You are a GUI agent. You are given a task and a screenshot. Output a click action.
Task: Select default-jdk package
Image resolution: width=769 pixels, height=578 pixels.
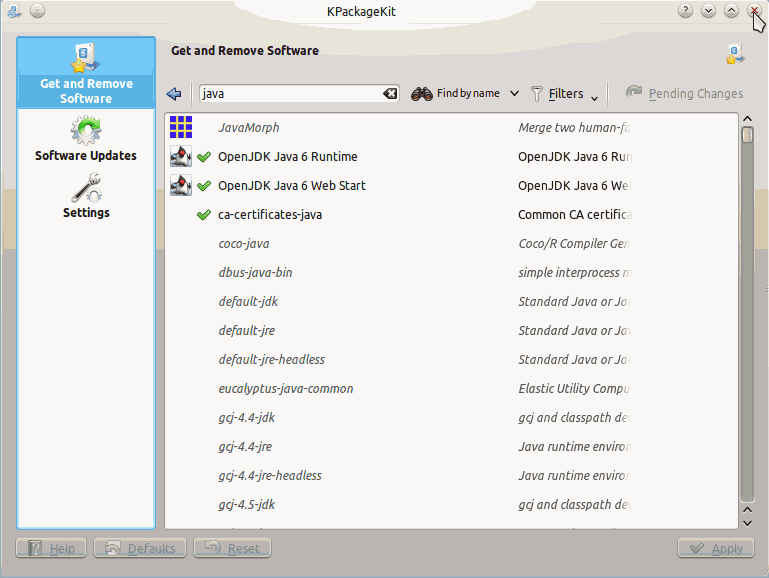pos(248,302)
